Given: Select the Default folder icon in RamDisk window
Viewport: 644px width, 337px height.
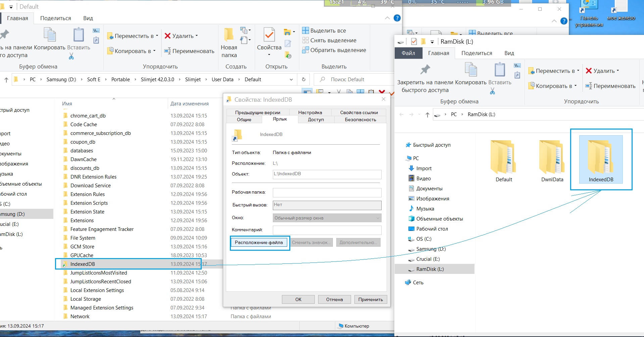Looking at the screenshot, I should click(503, 156).
